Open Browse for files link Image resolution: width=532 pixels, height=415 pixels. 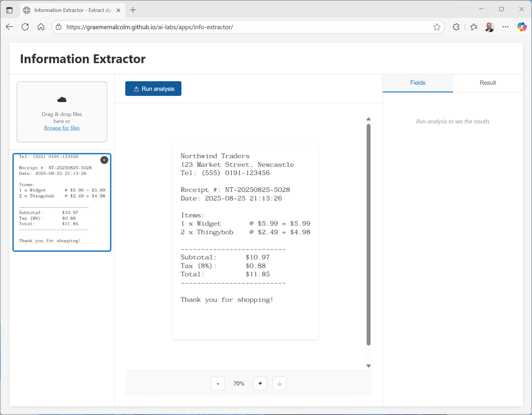[62, 128]
